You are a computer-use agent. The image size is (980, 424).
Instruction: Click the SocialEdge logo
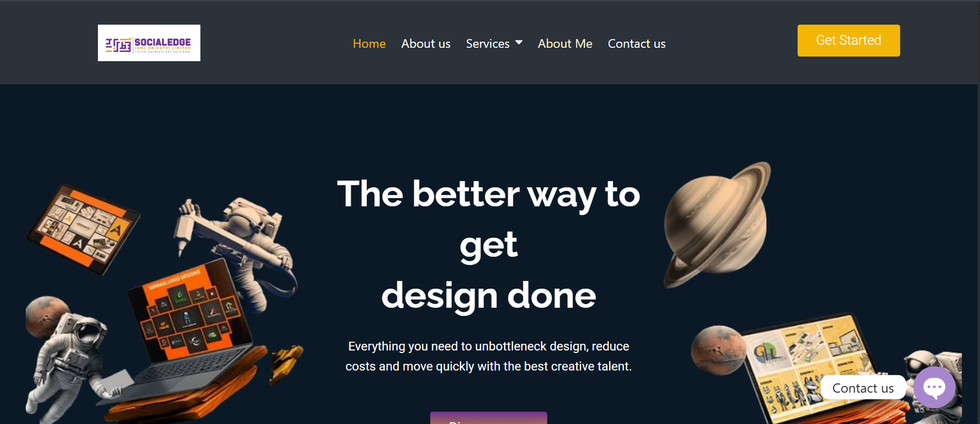point(149,43)
